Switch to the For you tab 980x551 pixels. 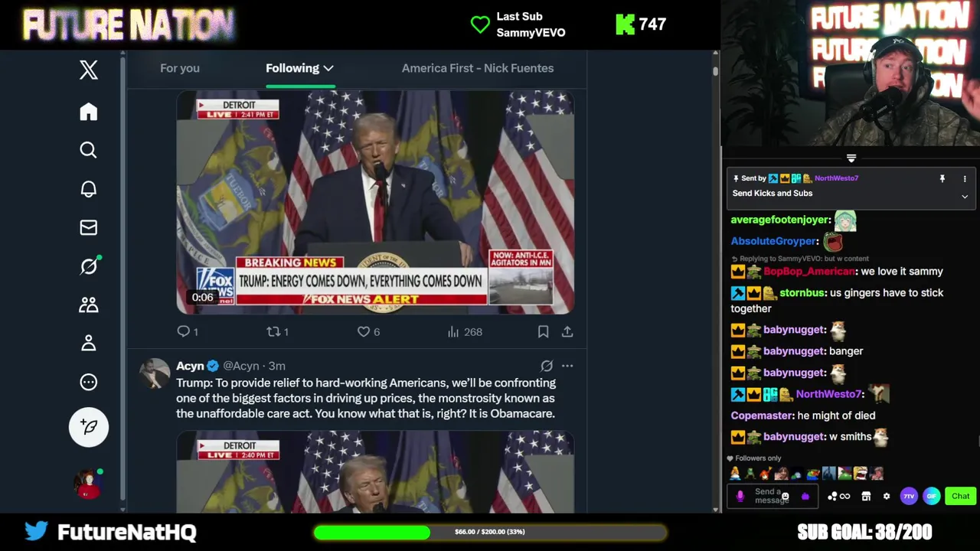click(180, 68)
